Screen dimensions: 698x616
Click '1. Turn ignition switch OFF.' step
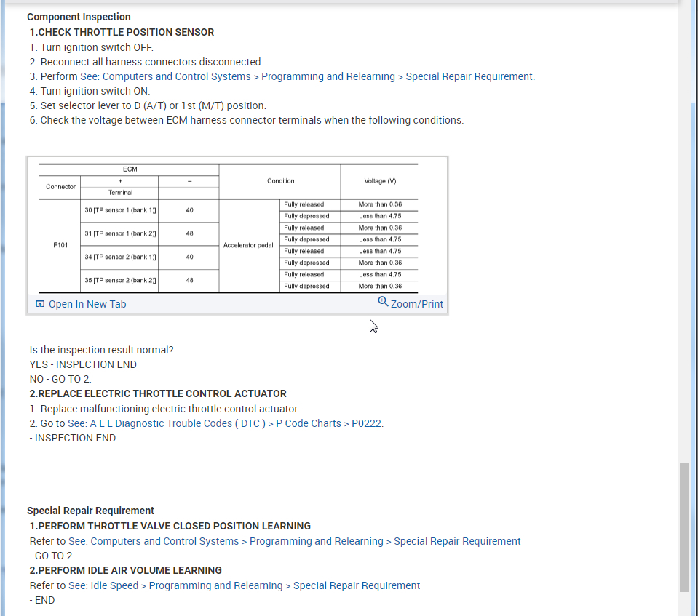(x=91, y=47)
